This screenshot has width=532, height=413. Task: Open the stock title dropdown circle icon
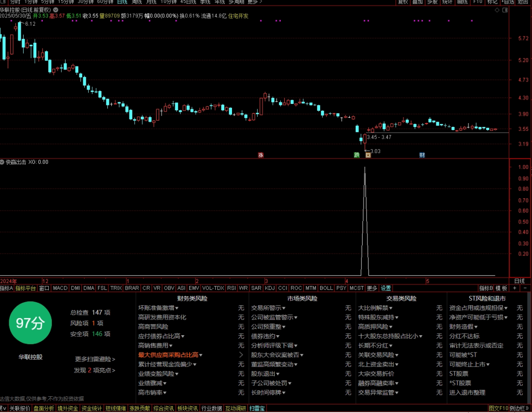coord(56,10)
